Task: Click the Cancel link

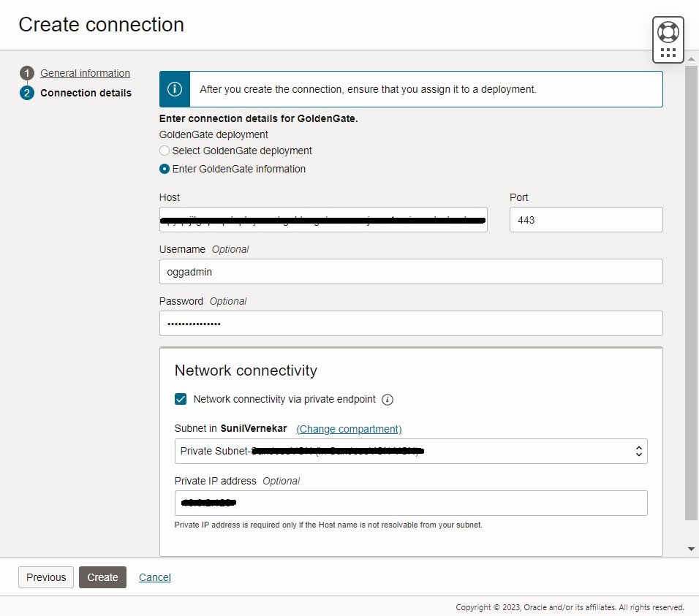Action: click(155, 577)
